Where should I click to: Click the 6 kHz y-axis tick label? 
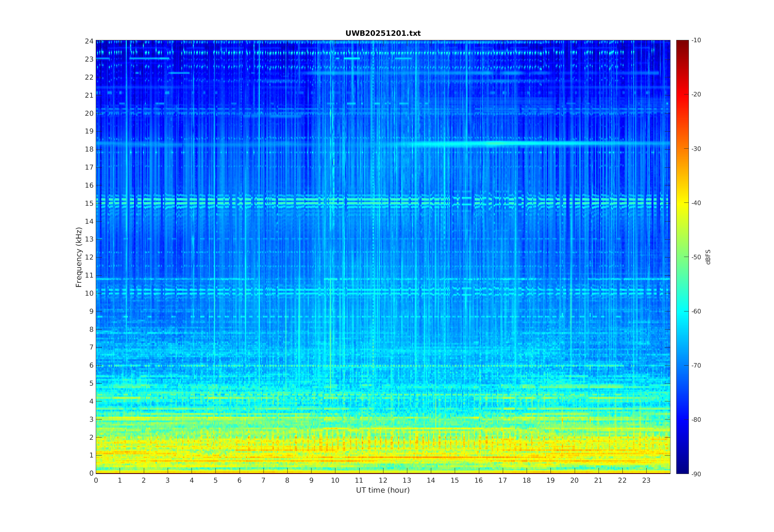[91, 365]
